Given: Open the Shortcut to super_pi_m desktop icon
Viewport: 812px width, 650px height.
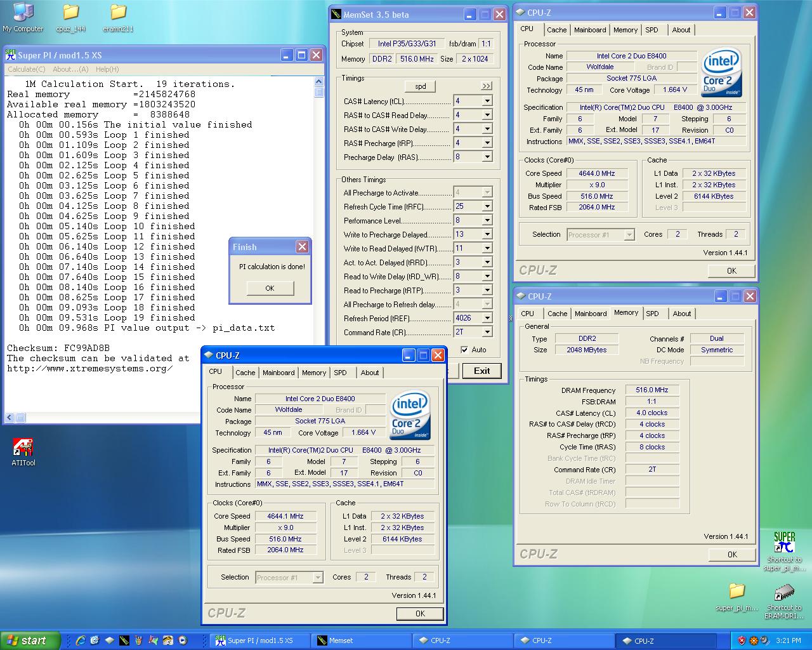Looking at the screenshot, I should pos(784,551).
